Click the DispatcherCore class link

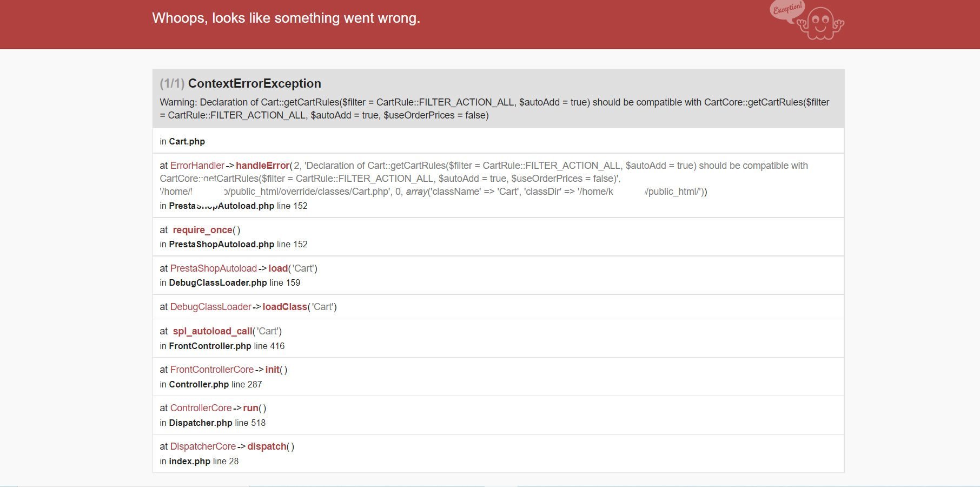(x=203, y=446)
